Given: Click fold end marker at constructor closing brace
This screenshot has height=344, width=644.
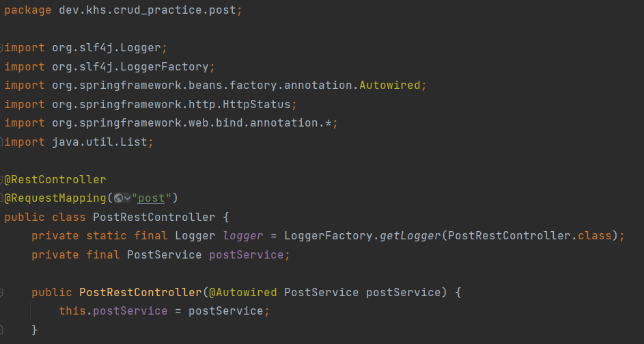Looking at the screenshot, I should (x=1, y=330).
